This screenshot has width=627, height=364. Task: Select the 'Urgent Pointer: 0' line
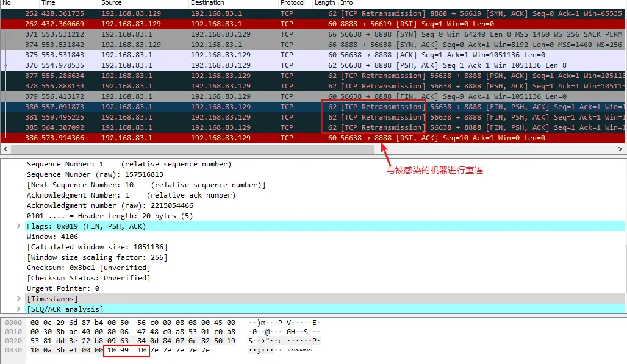(x=63, y=288)
